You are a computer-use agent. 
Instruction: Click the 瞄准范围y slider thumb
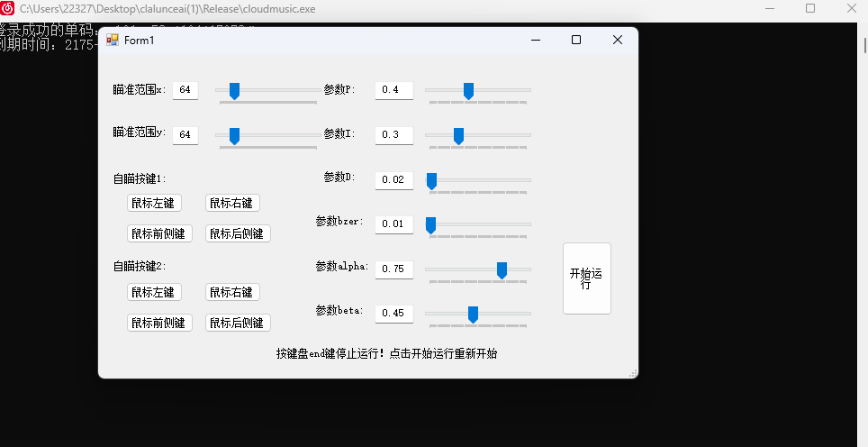pyautogui.click(x=234, y=136)
